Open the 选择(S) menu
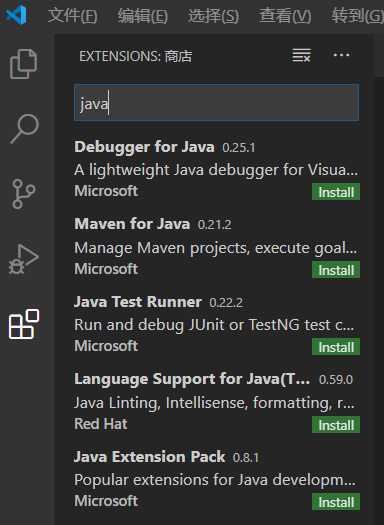The image size is (384, 525). coord(213,15)
